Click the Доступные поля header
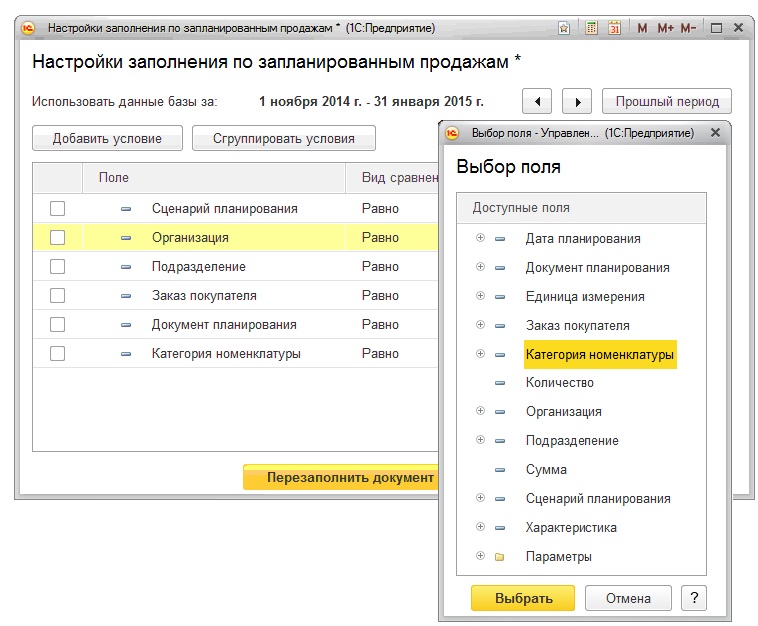758x626 pixels. click(x=581, y=208)
